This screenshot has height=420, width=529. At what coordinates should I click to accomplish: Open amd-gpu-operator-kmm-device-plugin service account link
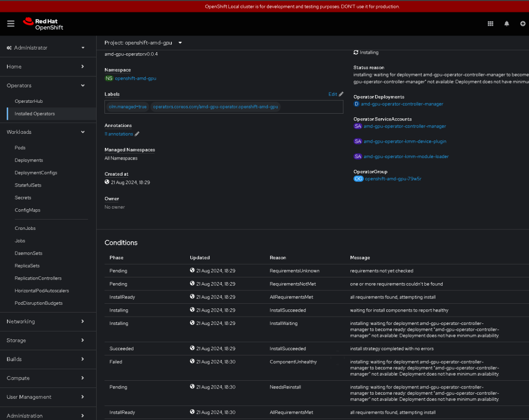(x=405, y=141)
